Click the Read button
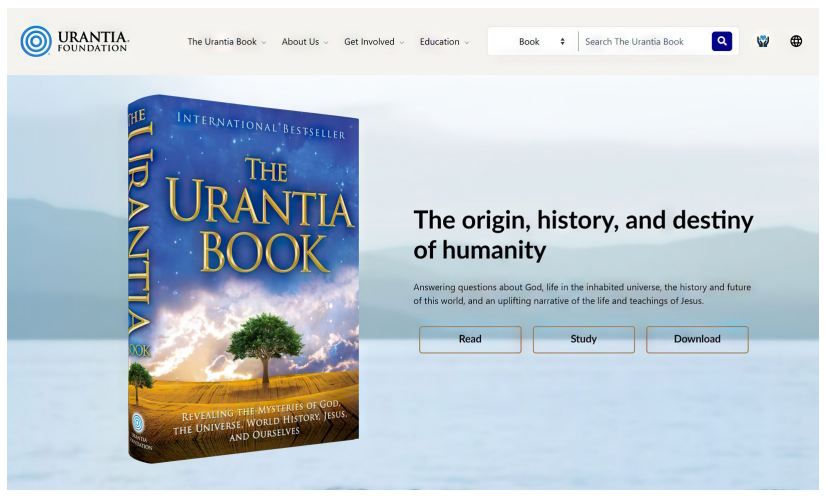The image size is (826, 498). [470, 339]
